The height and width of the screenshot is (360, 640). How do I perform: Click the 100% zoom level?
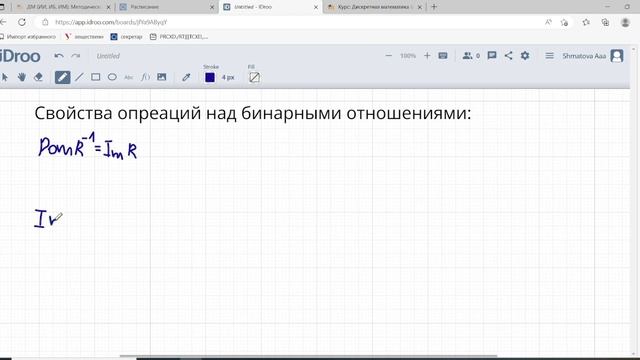(408, 56)
